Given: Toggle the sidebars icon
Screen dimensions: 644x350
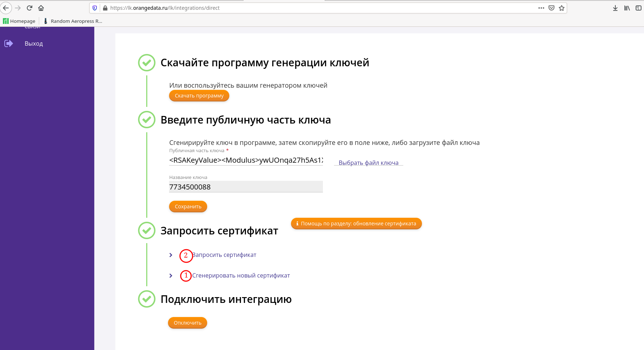Looking at the screenshot, I should click(639, 8).
